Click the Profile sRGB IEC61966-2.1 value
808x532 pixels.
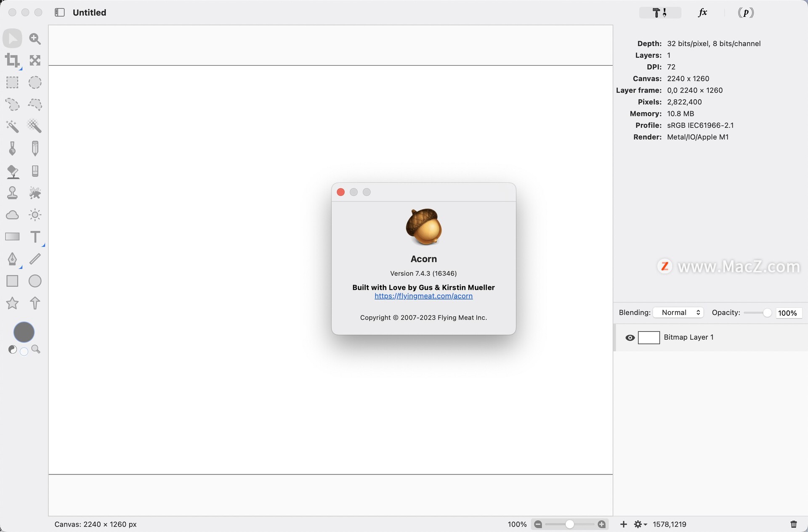click(x=700, y=125)
